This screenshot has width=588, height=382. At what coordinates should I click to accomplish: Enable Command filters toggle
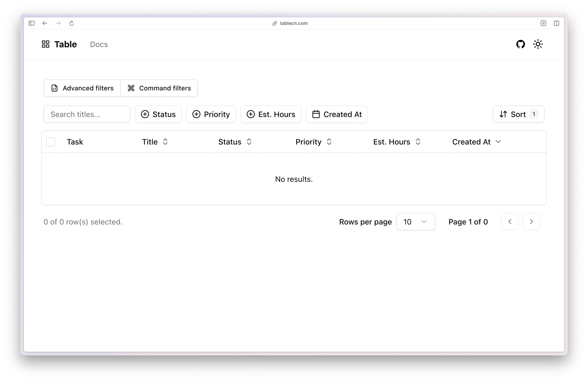pos(159,88)
